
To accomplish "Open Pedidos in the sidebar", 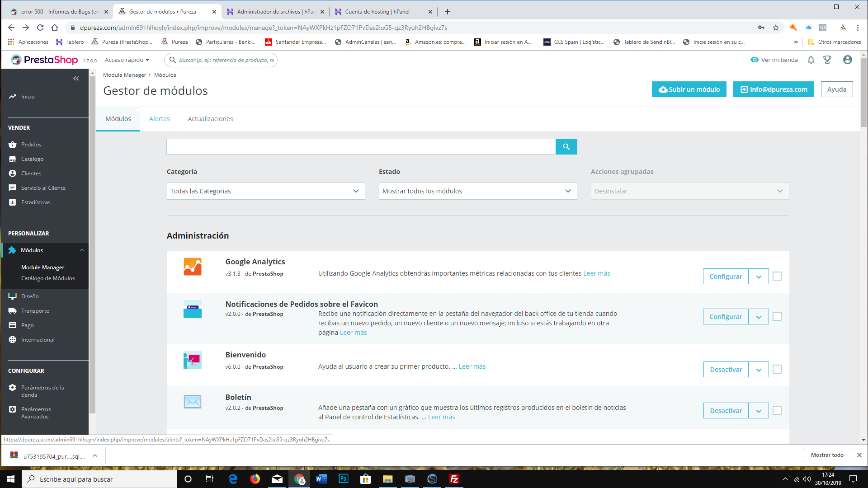I will 31,145.
